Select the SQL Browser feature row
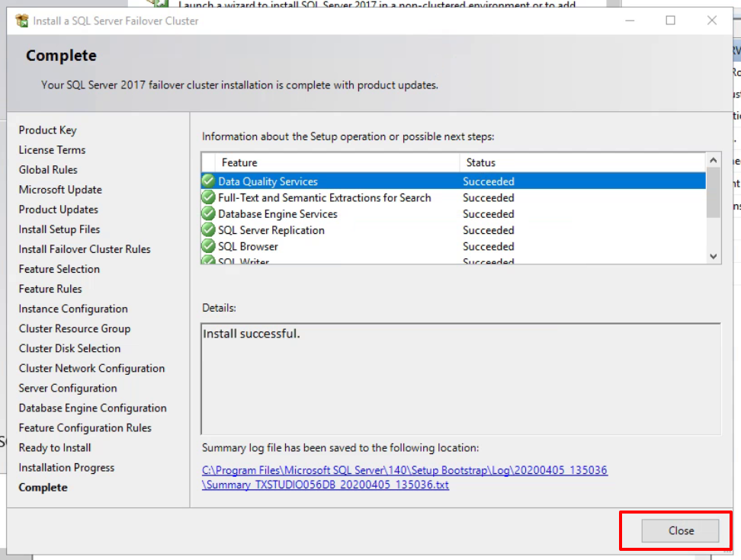The width and height of the screenshot is (741, 560). tap(453, 246)
